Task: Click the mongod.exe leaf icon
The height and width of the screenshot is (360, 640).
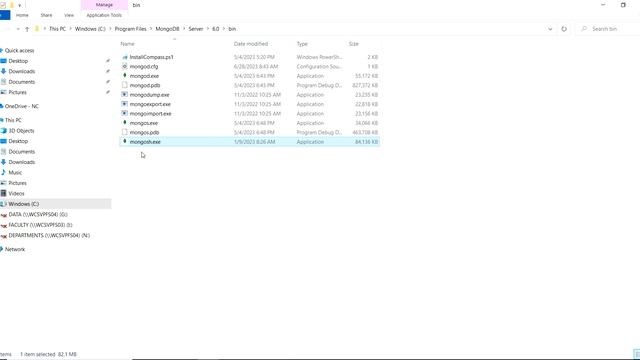Action: [x=125, y=76]
